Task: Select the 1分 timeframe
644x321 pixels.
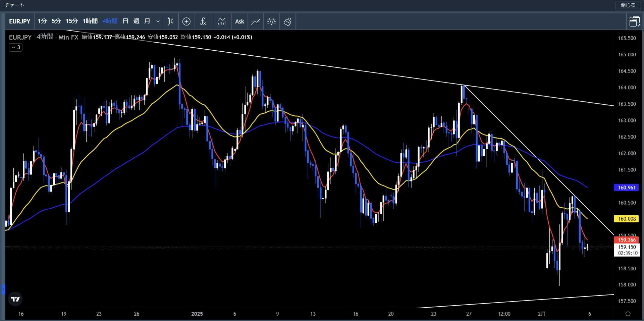Action: point(42,21)
